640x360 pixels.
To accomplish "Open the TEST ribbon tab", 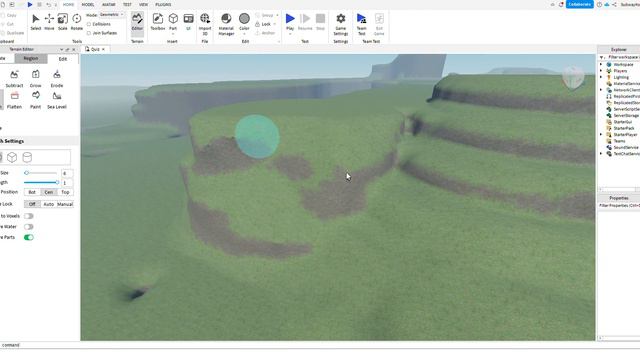I will click(x=127, y=4).
